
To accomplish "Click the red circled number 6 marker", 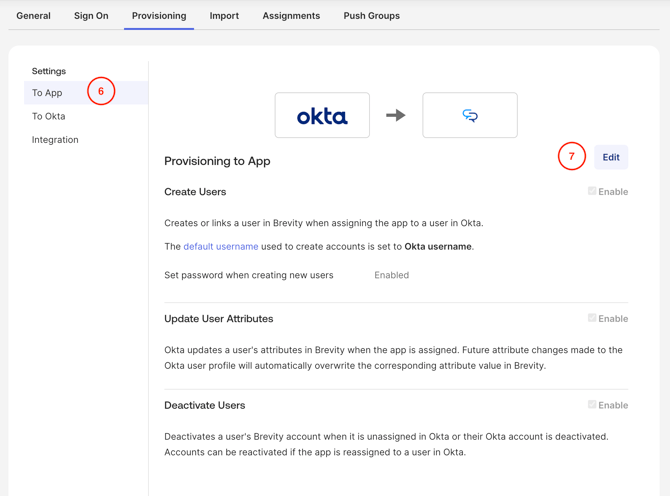I will tap(101, 92).
